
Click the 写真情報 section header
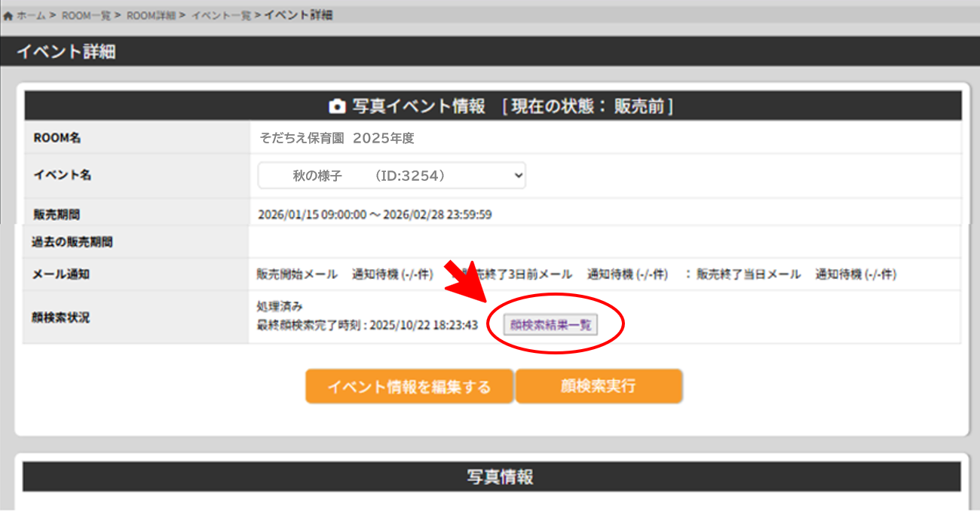pos(492,477)
